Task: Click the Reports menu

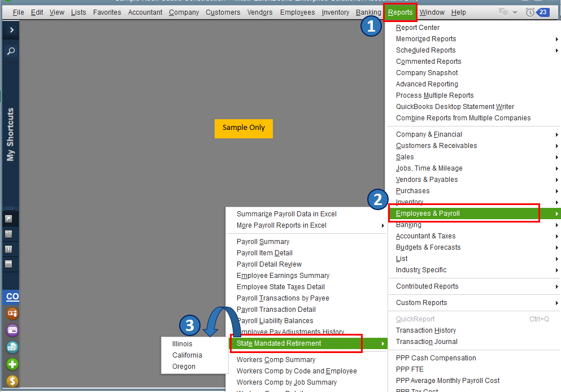Action: tap(400, 12)
